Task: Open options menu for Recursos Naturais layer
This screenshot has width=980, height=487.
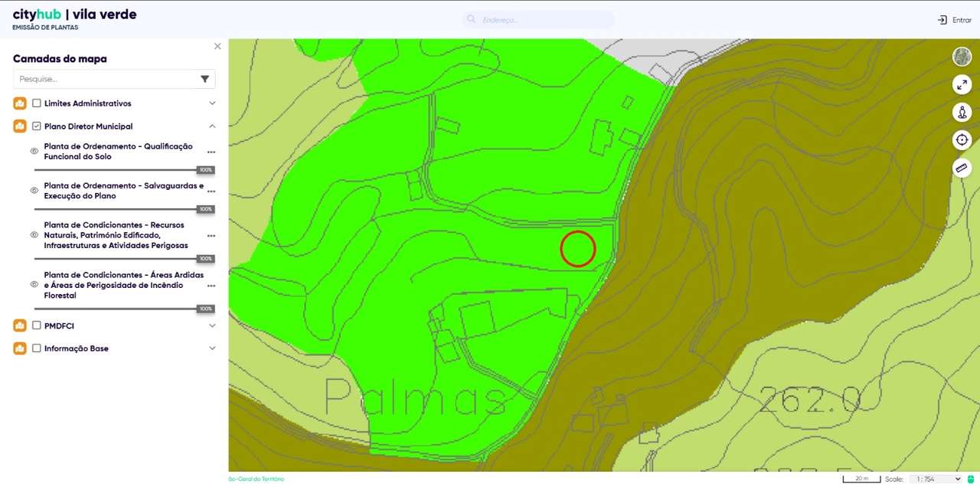Action: click(211, 235)
